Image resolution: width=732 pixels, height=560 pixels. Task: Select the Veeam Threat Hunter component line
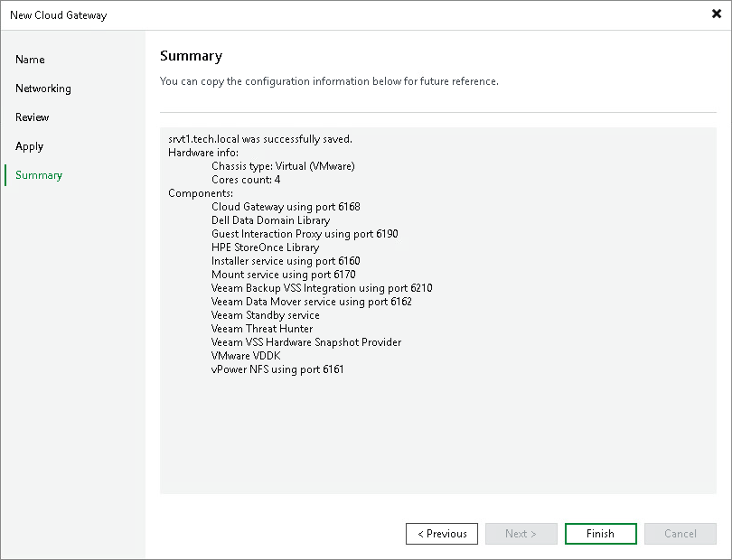click(262, 328)
